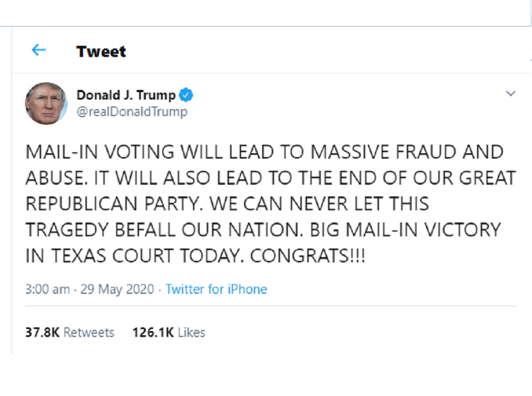Click Donald J. Trump's profile picture

46,103
